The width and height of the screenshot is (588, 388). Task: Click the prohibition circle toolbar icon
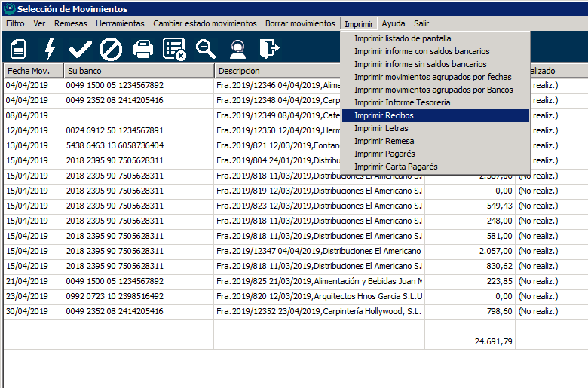point(111,49)
